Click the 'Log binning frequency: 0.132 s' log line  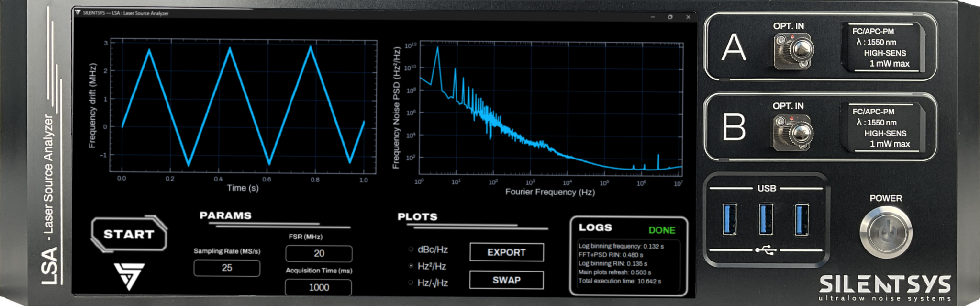point(621,246)
